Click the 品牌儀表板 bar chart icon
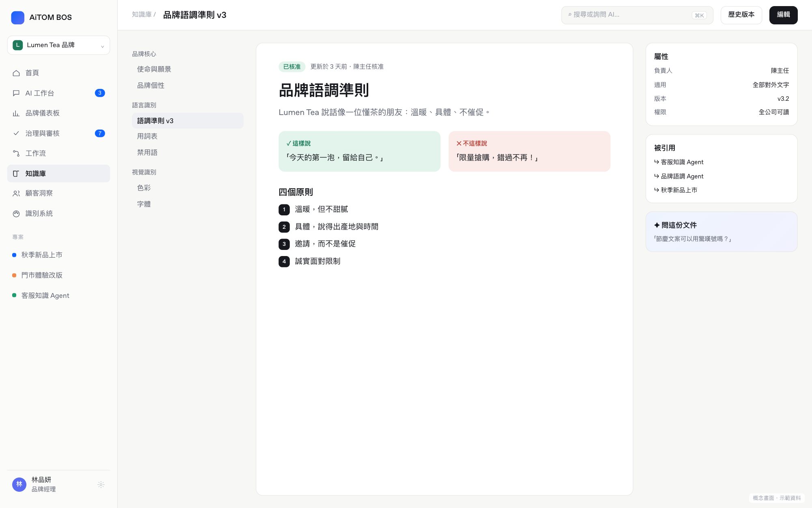The height and width of the screenshot is (508, 812). click(x=16, y=113)
